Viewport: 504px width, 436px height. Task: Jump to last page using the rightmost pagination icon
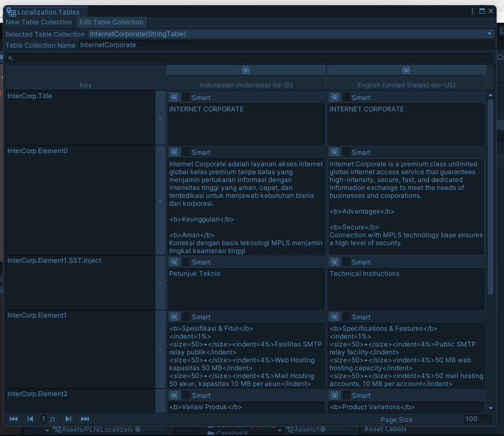tap(85, 419)
